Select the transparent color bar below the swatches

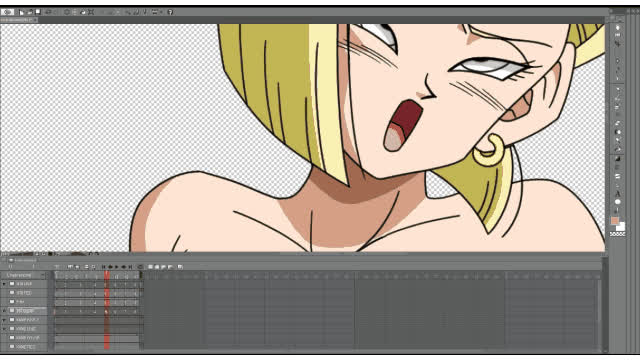tap(617, 234)
